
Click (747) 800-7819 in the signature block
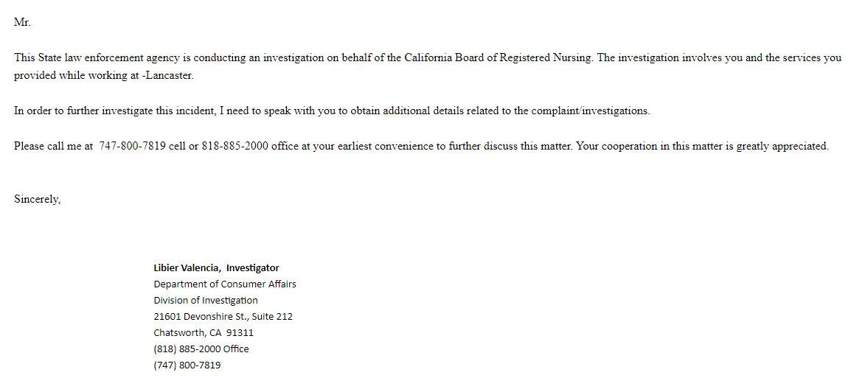point(187,365)
